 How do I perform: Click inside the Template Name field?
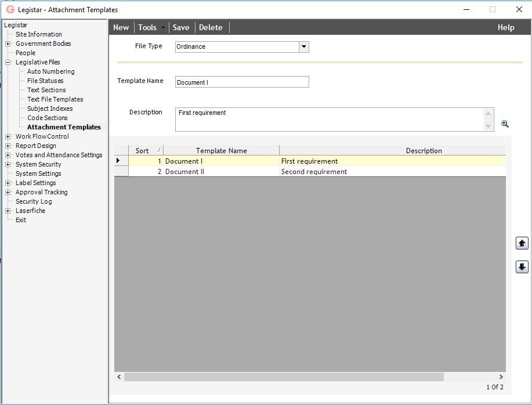tap(242, 81)
